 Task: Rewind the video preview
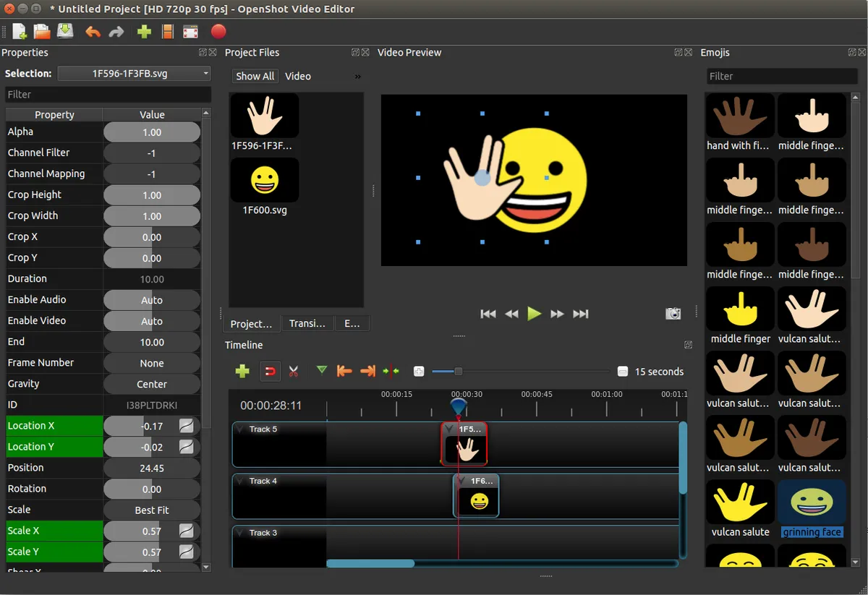(511, 314)
